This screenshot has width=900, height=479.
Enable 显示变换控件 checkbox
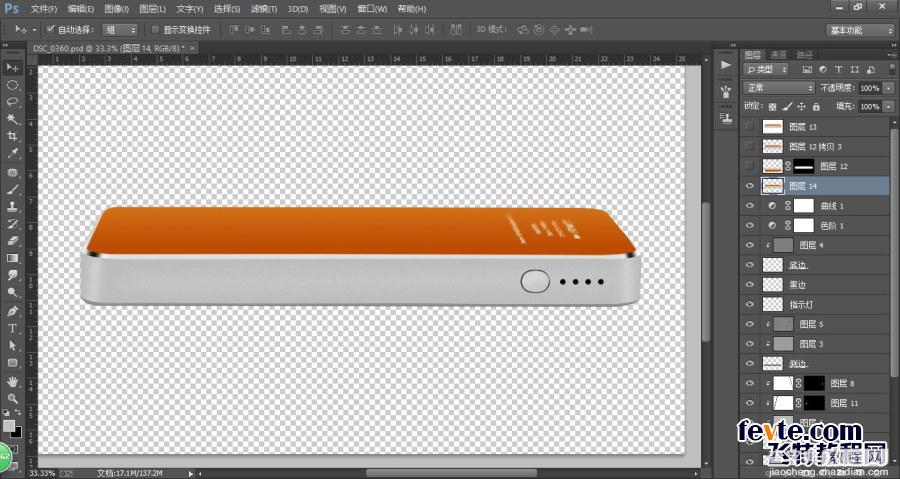[154, 29]
